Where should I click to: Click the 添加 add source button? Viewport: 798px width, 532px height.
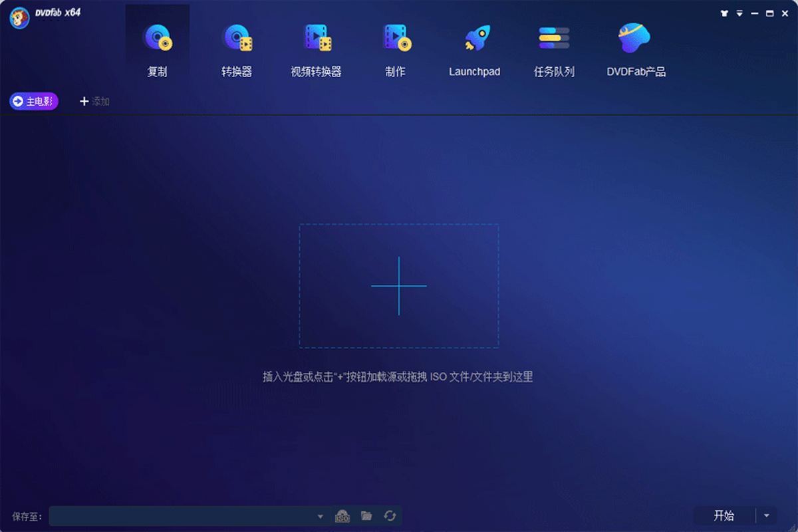coord(94,101)
